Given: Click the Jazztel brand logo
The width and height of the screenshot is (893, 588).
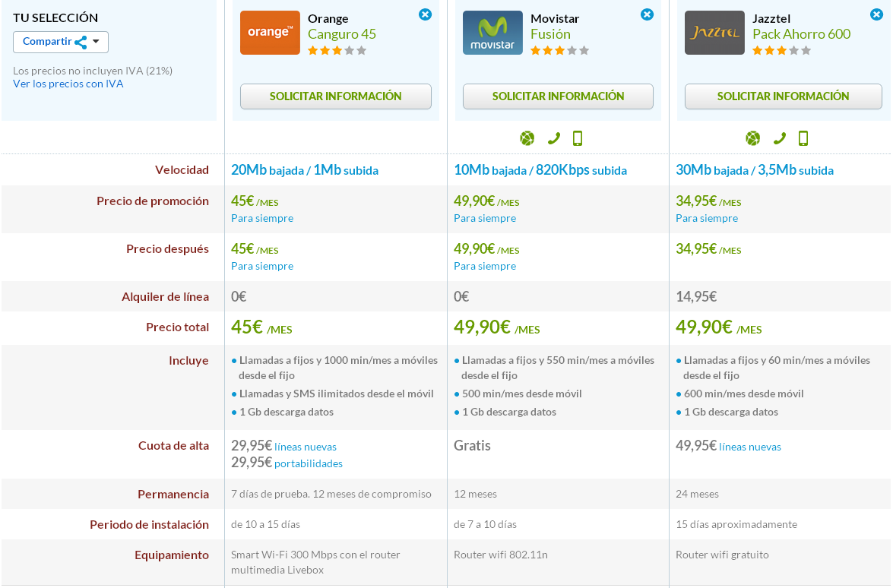Looking at the screenshot, I should [x=714, y=33].
